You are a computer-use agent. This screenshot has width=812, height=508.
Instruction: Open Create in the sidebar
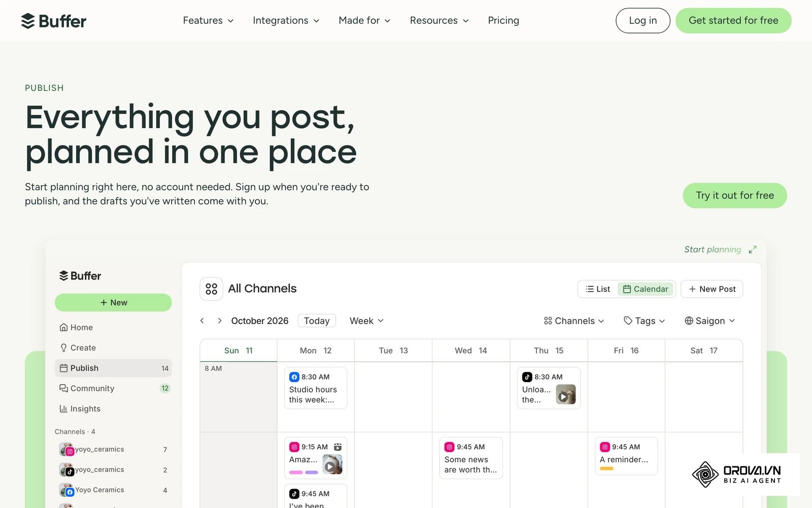pos(113,348)
